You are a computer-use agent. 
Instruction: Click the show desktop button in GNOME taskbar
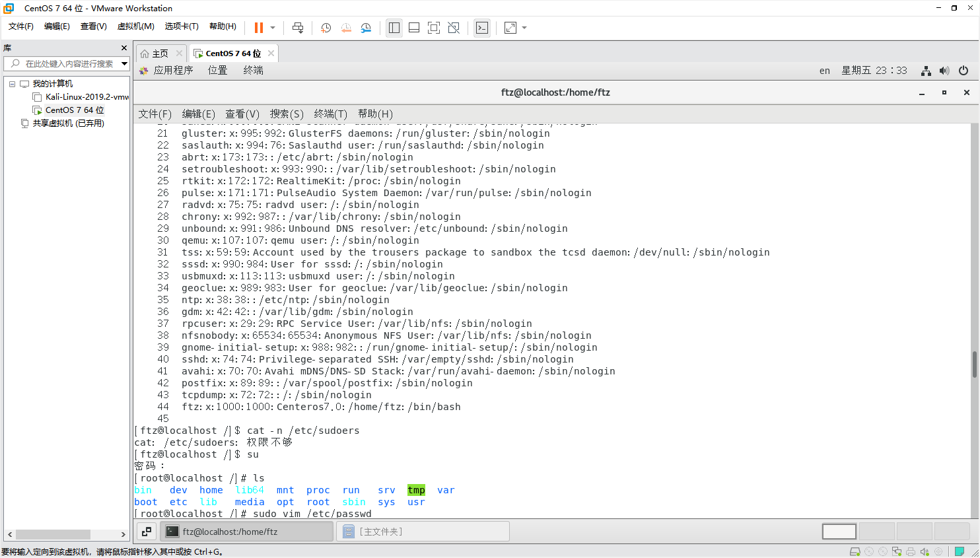(x=147, y=532)
